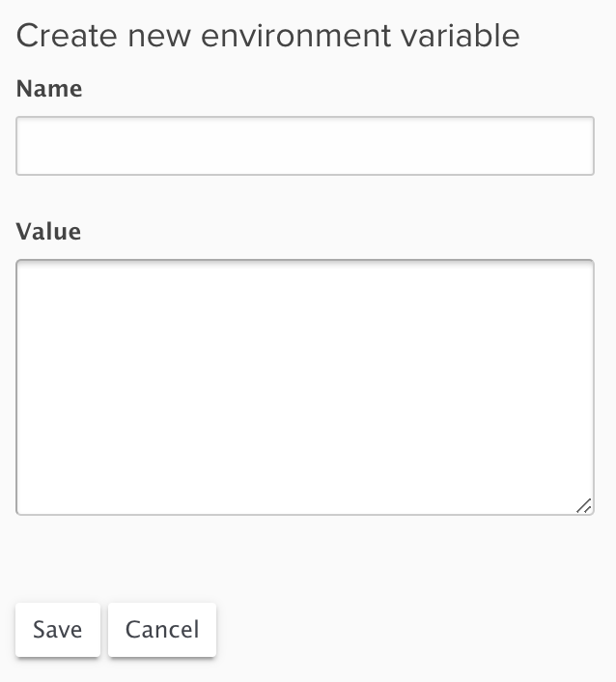Activate the single-line Name text box
The width and height of the screenshot is (616, 682).
point(305,146)
